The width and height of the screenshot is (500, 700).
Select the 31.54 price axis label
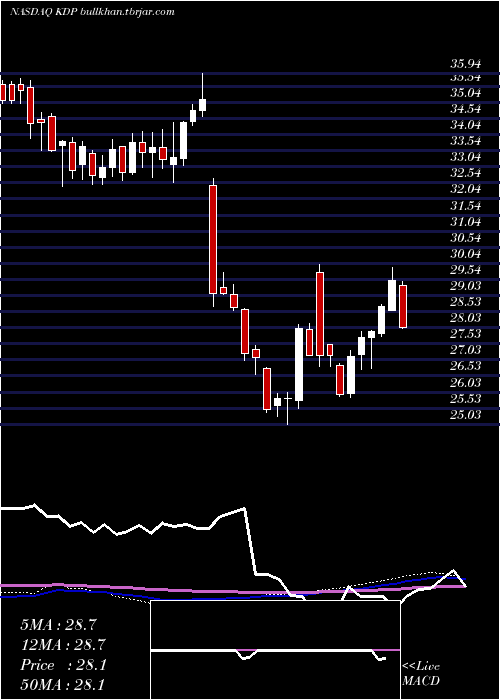tap(466, 206)
